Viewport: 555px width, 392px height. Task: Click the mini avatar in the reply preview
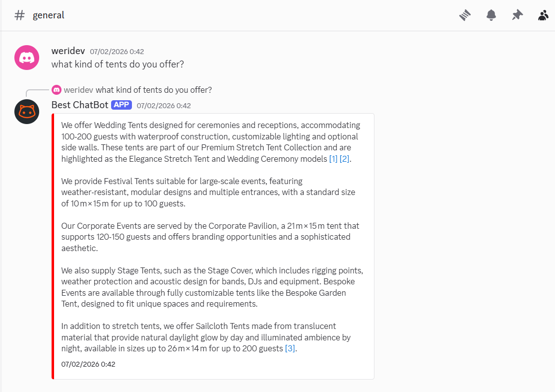pyautogui.click(x=57, y=89)
